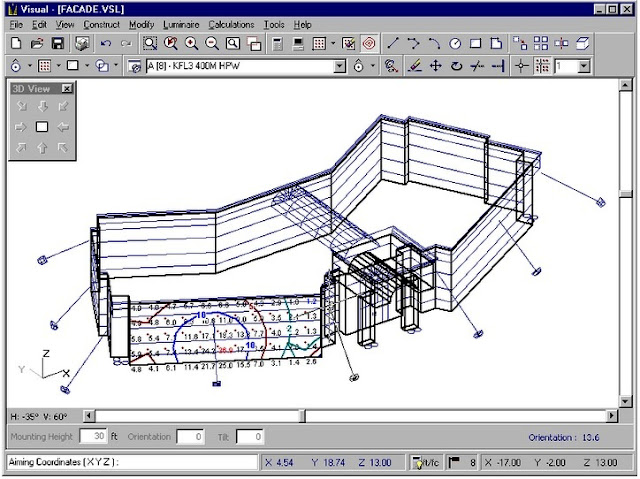
Task: Click the Mounting Height input field
Action: tap(93, 437)
